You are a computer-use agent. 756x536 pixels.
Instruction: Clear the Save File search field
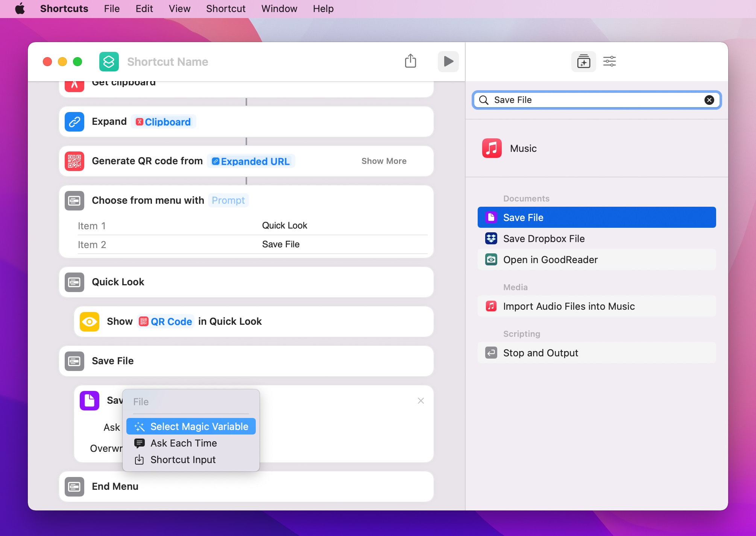tap(709, 100)
